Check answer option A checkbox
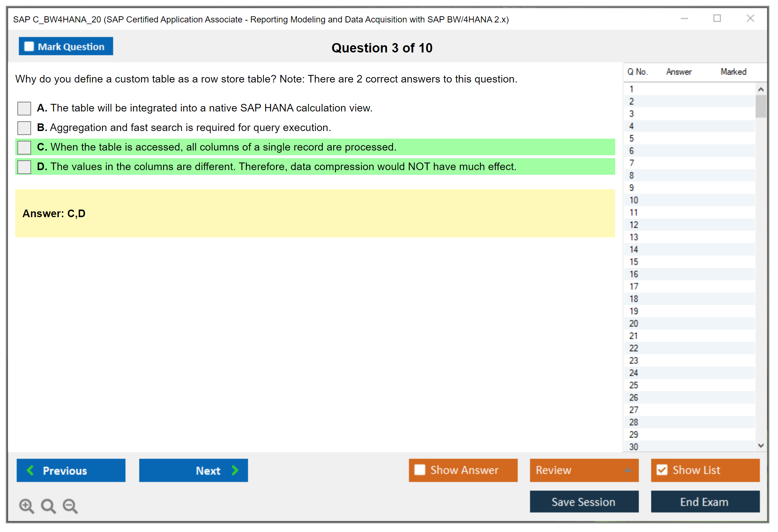 pos(24,108)
